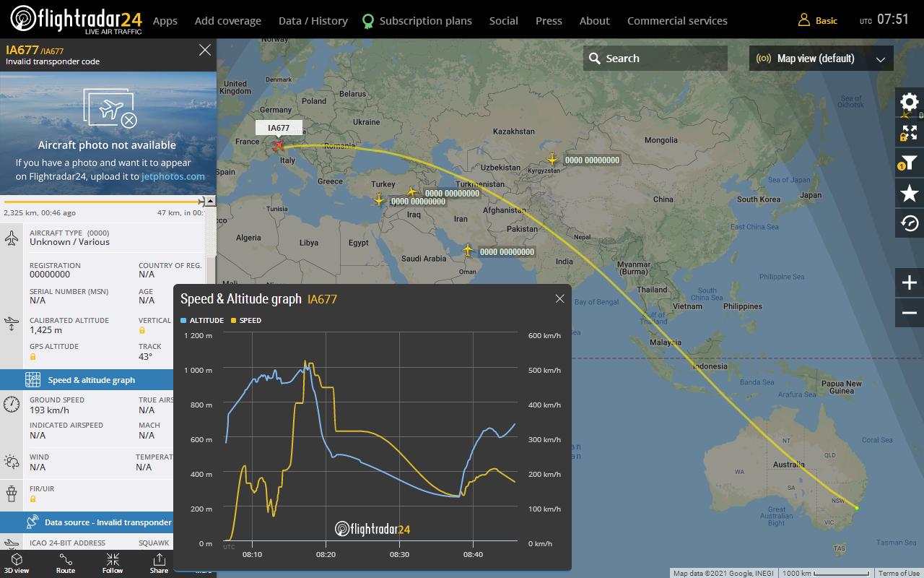
Task: Expand the Map view (default) dropdown
Action: coord(821,59)
